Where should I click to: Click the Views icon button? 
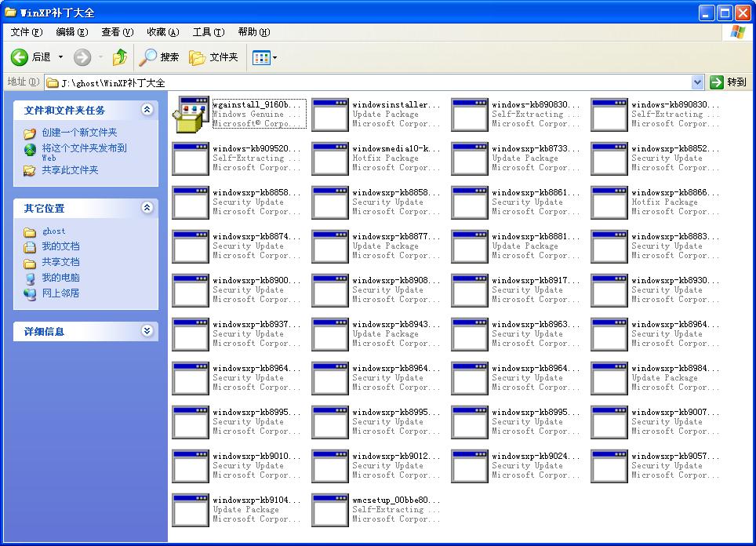[x=261, y=58]
